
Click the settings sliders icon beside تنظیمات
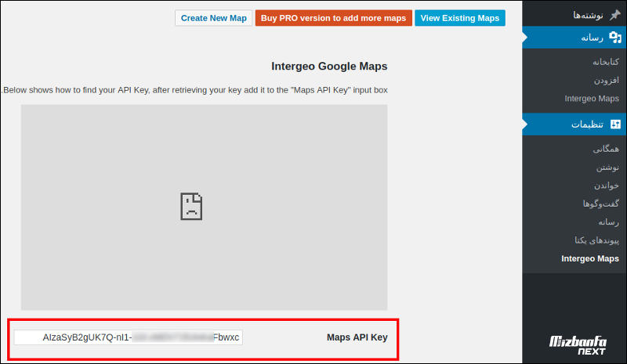coord(615,124)
